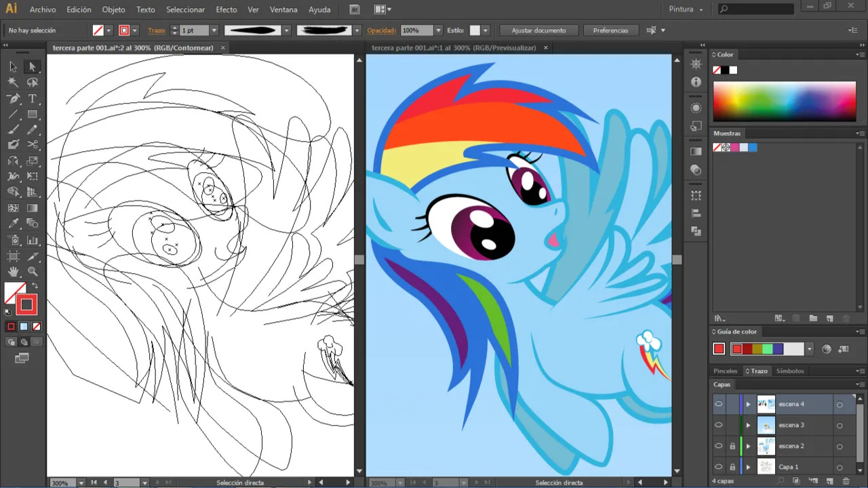Select the Blend tool
Image resolution: width=868 pixels, height=488 pixels.
tap(32, 224)
